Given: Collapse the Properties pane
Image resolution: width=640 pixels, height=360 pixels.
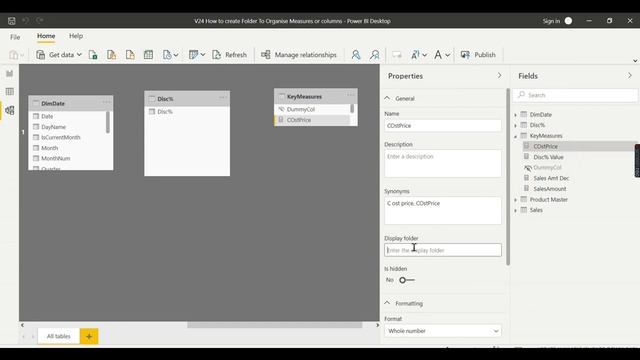Looking at the screenshot, I should [x=499, y=76].
